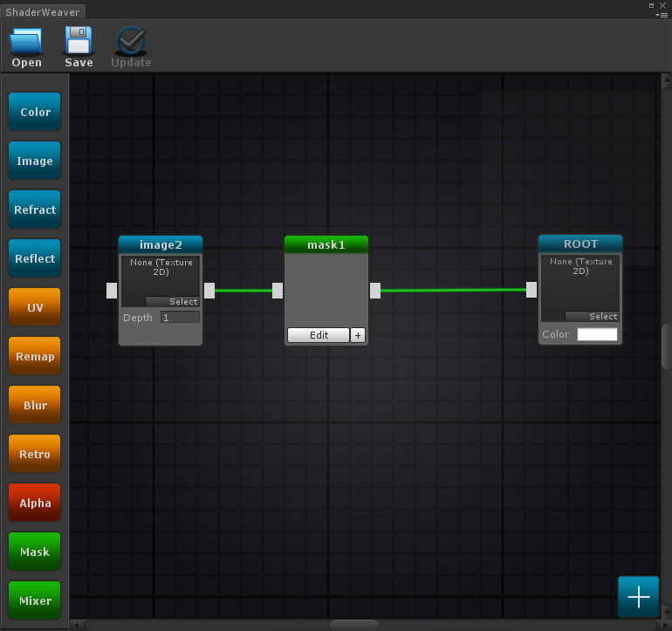
Task: Open the ROOT Color swatch
Action: pyautogui.click(x=597, y=334)
